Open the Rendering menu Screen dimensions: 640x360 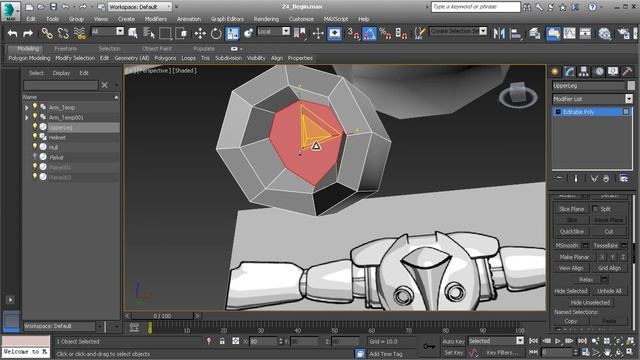[266, 19]
